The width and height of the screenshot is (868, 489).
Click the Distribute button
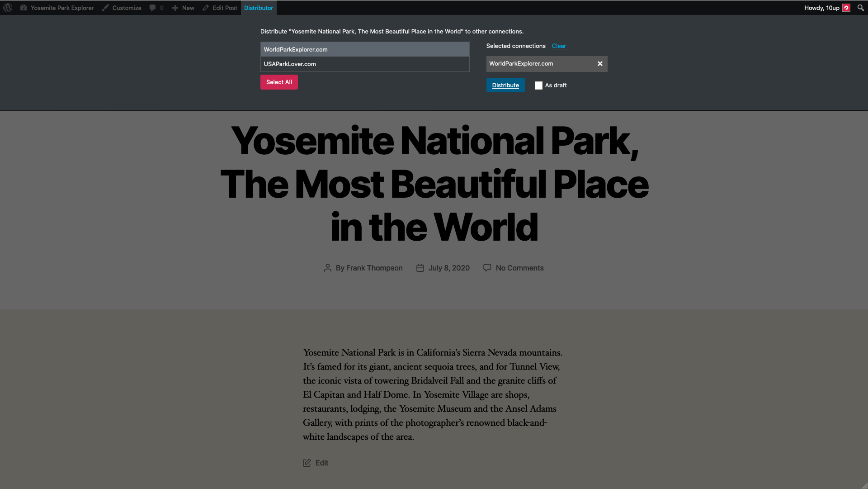[x=505, y=85]
